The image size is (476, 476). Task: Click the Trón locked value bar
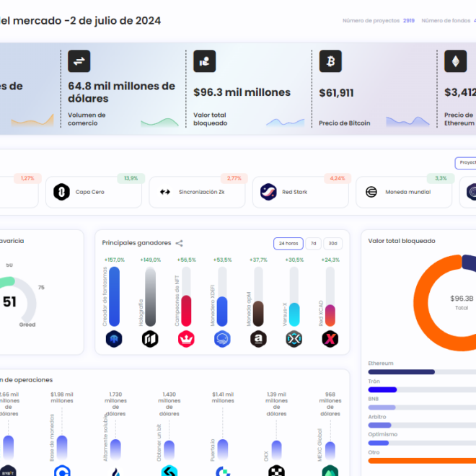(x=383, y=389)
